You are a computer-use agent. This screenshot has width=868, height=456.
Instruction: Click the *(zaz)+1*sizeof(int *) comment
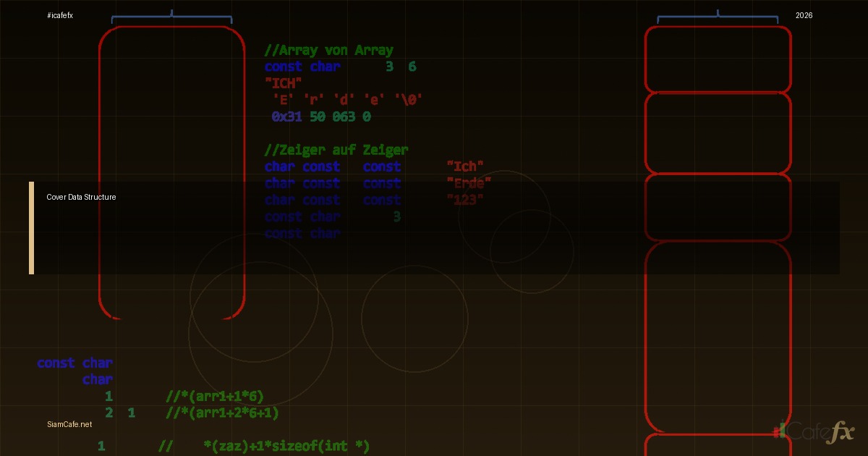pyautogui.click(x=287, y=446)
